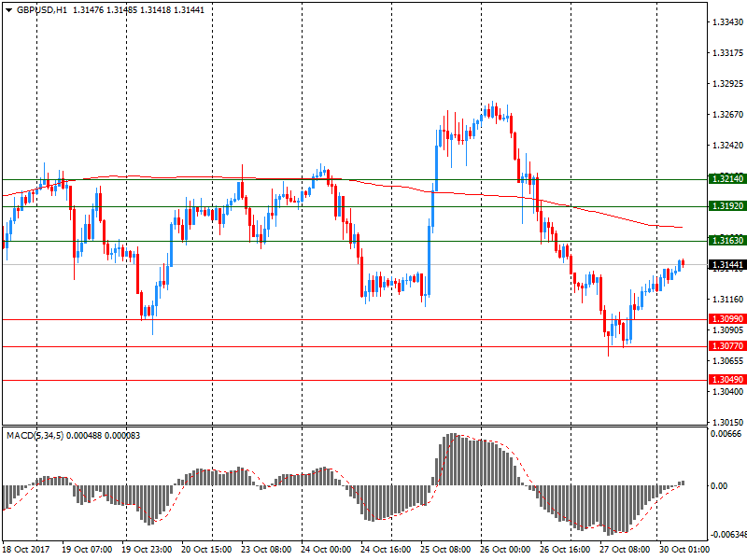Click the OHLC values 1.31476 1.31485 1.31418 1.31441
747x560 pixels.
point(138,10)
